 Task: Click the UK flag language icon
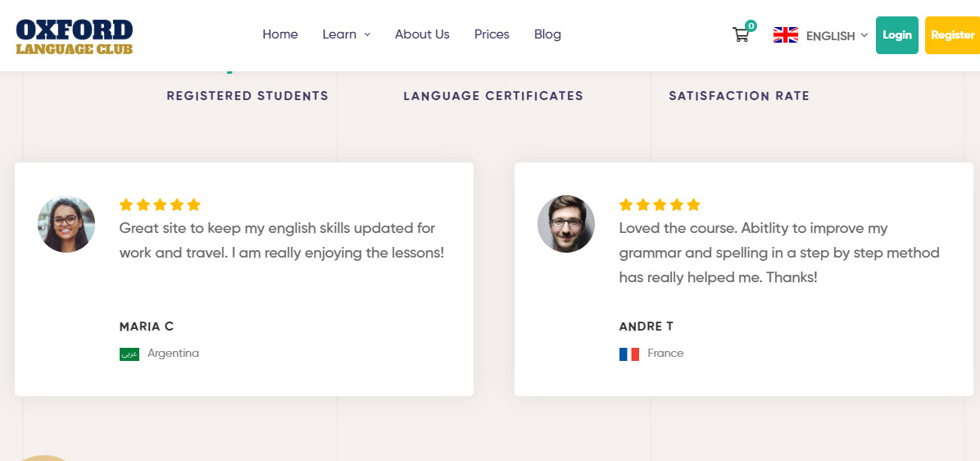pos(785,35)
